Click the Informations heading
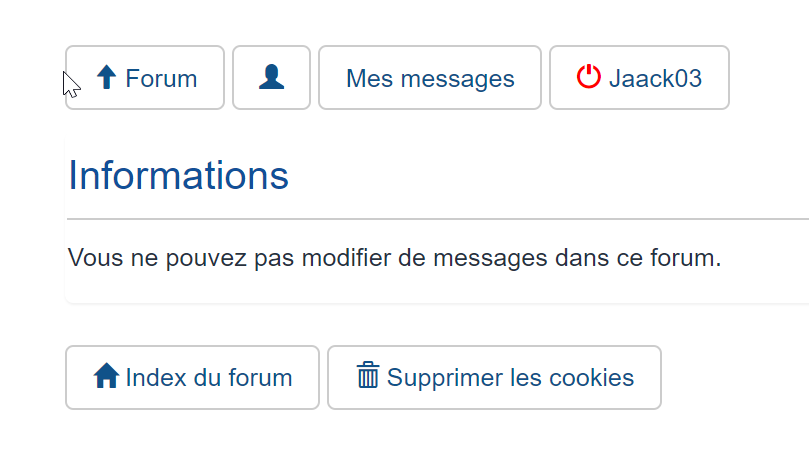809x474 pixels. tap(179, 176)
